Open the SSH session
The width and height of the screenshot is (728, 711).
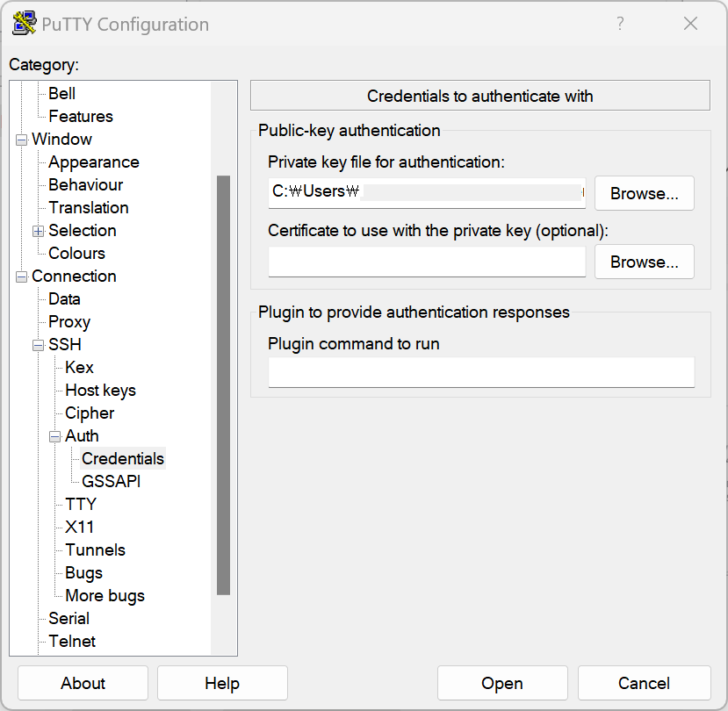(502, 683)
